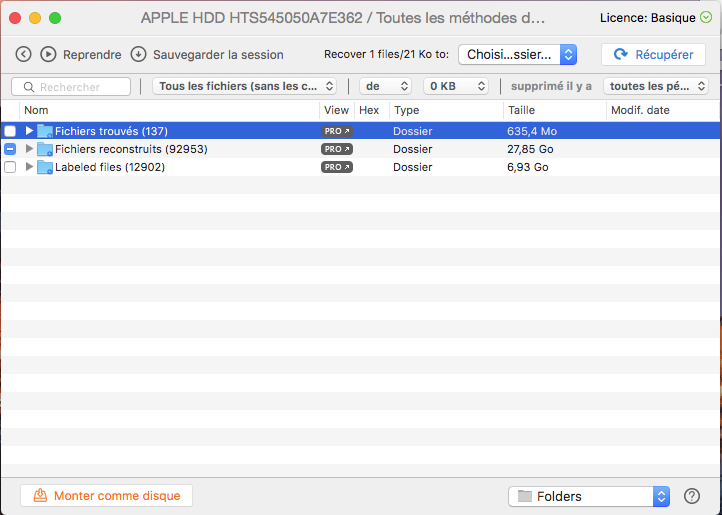The width and height of the screenshot is (722, 515).
Task: Toggle the Fichiers reconstruits checkbox
Action: tap(10, 149)
